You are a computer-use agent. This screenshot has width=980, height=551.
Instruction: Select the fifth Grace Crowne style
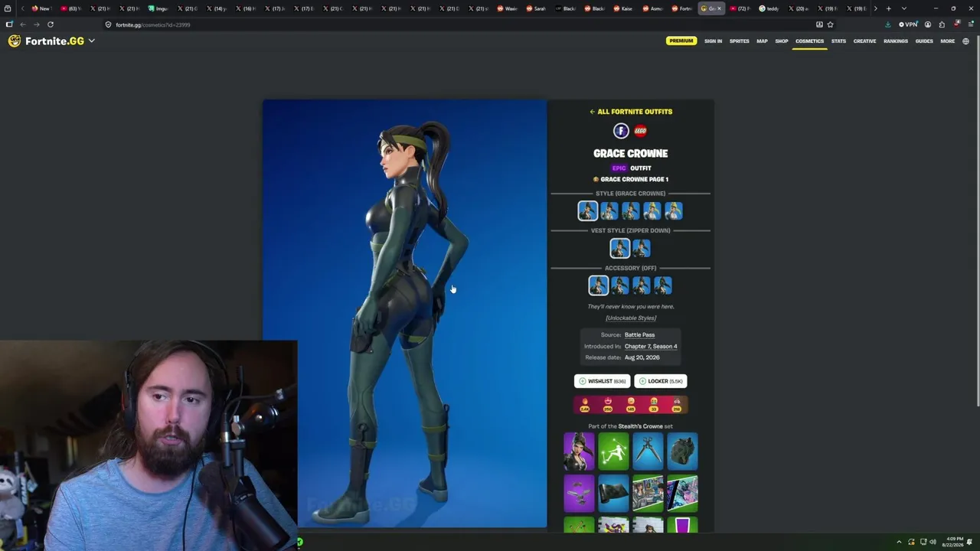point(674,210)
